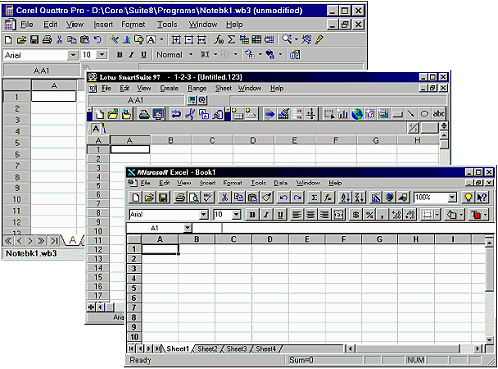Viewport: 498px width, 369px height.
Task: Toggle Center alignment in Excel
Action: click(310, 215)
